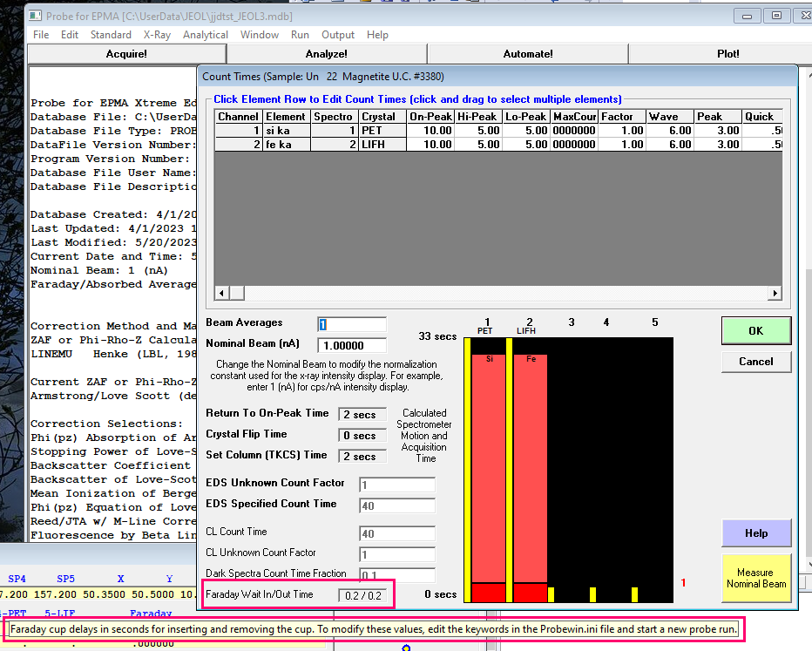The image size is (812, 651).
Task: Cancel the Count Times dialog
Action: point(755,362)
